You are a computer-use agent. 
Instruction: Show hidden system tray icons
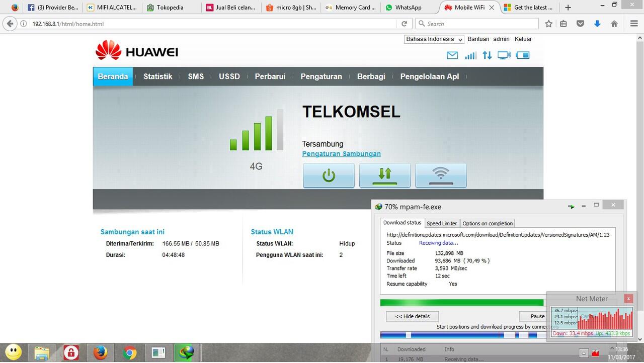[584, 353]
